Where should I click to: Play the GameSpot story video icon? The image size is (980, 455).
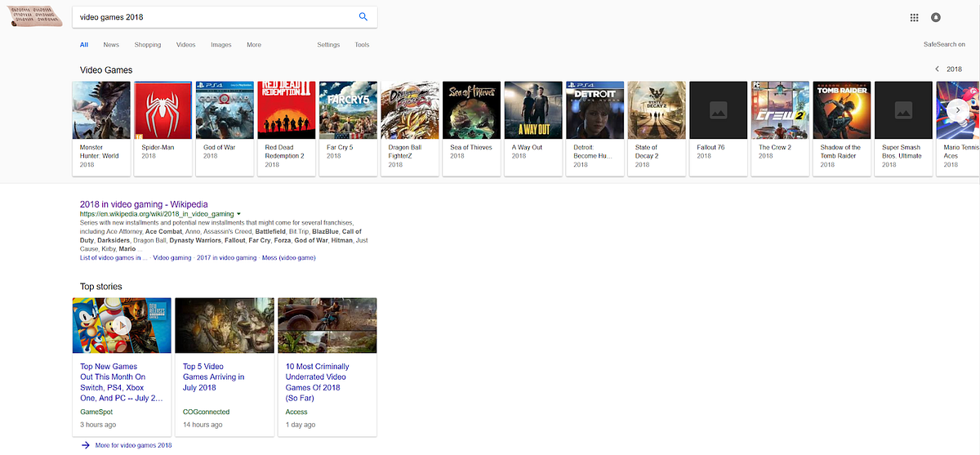pos(122,326)
